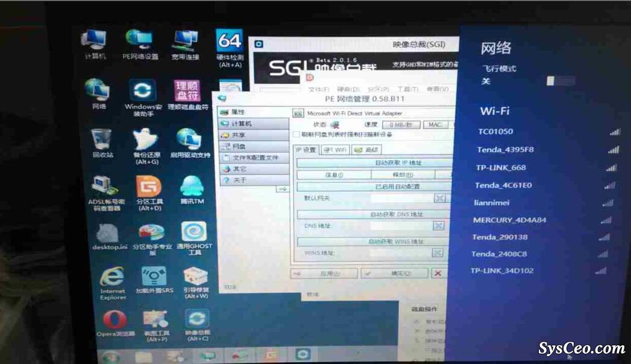631x364 pixels.
Task: Click the MAC button
Action: coord(435,125)
